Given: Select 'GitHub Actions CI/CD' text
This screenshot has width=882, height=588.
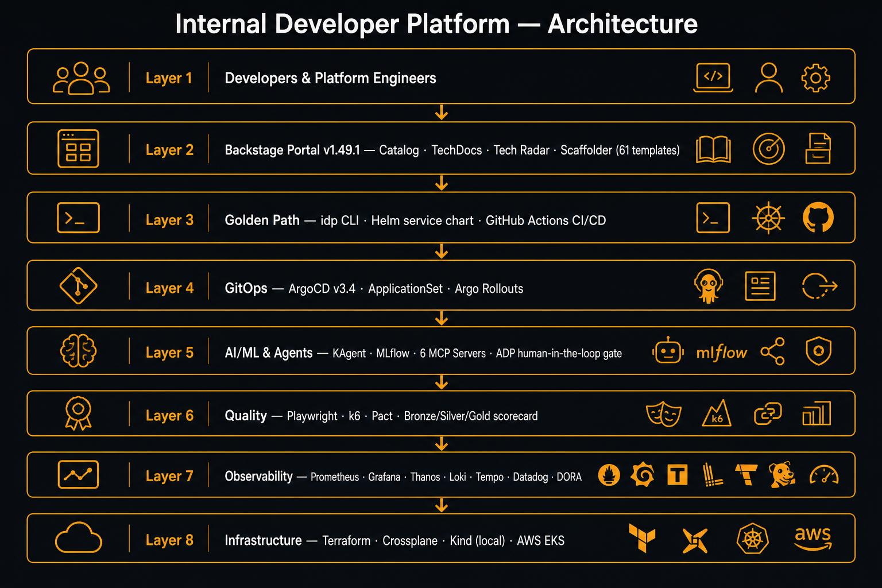Looking at the screenshot, I should [546, 220].
